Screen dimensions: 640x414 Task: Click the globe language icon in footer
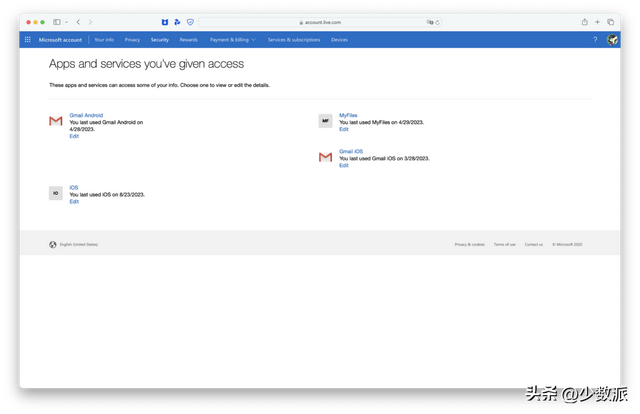click(53, 245)
